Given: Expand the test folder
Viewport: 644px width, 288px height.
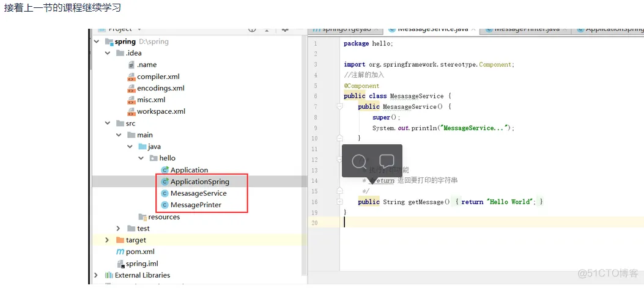Looking at the screenshot, I should (119, 228).
